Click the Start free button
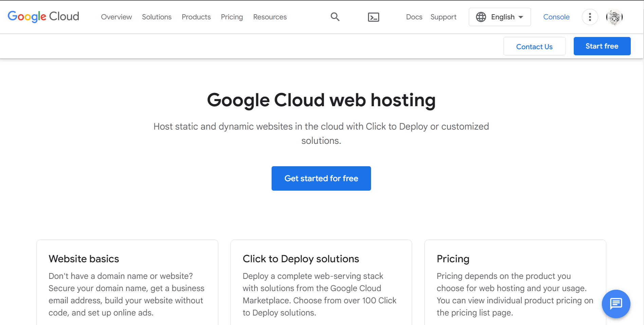 point(602,46)
